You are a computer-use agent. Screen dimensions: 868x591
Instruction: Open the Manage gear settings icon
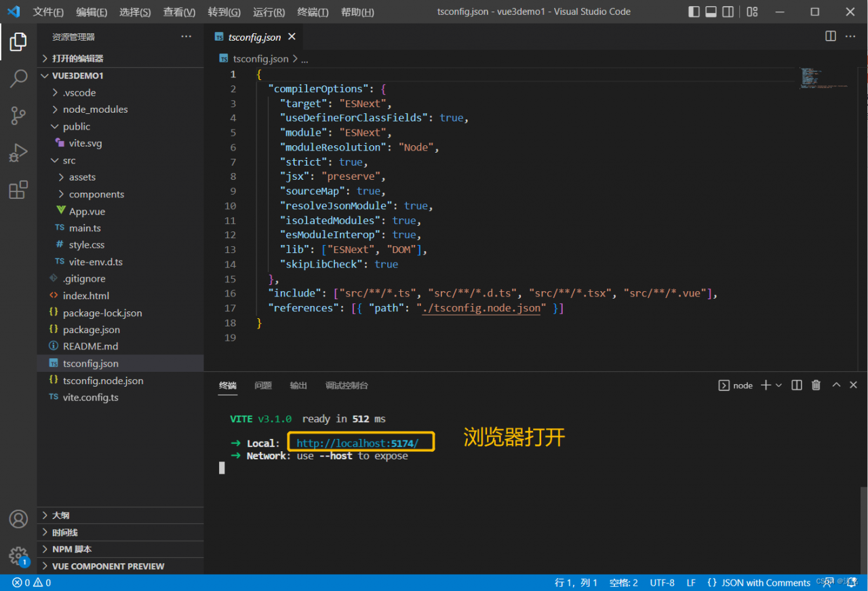tap(18, 556)
